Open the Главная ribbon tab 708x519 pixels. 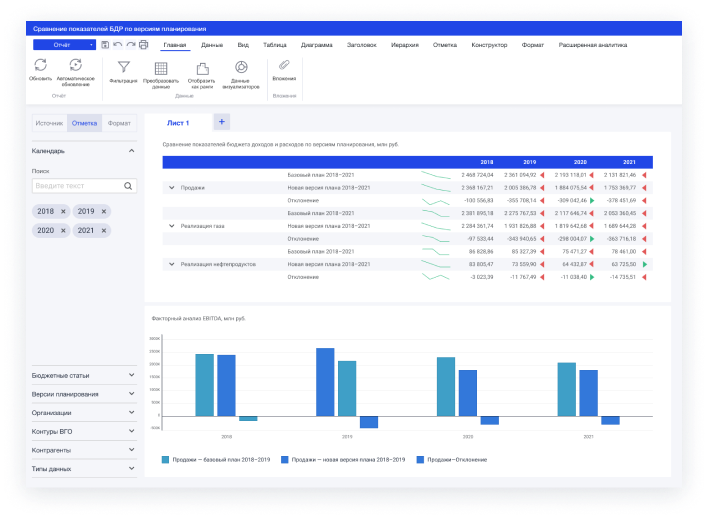click(x=175, y=45)
